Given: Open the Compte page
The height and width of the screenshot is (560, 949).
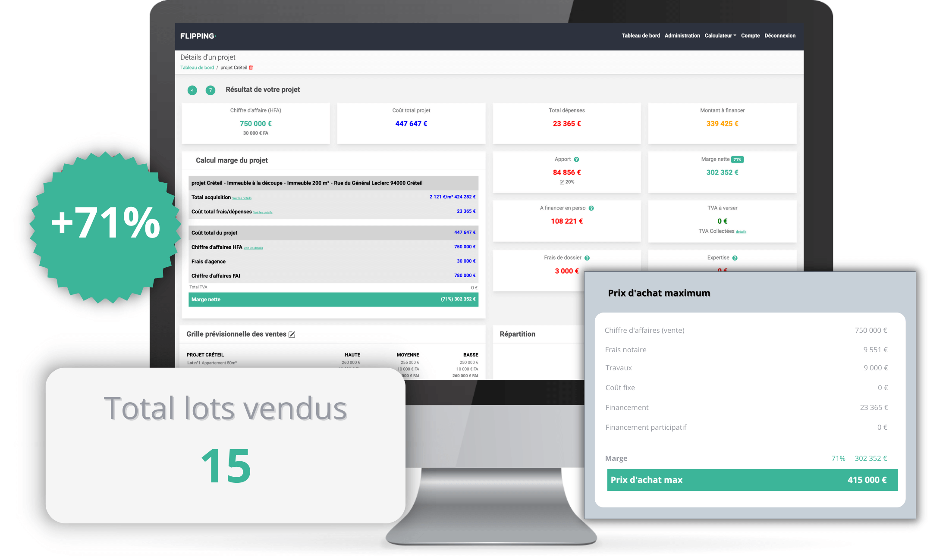Looking at the screenshot, I should [750, 36].
